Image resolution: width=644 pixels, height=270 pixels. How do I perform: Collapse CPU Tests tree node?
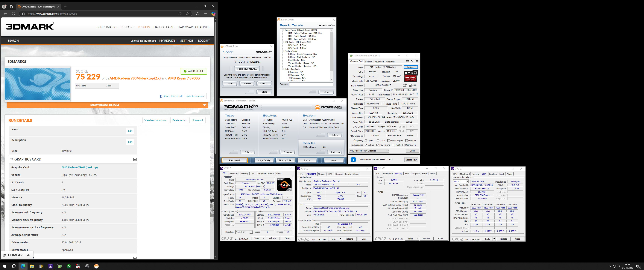tap(283, 42)
